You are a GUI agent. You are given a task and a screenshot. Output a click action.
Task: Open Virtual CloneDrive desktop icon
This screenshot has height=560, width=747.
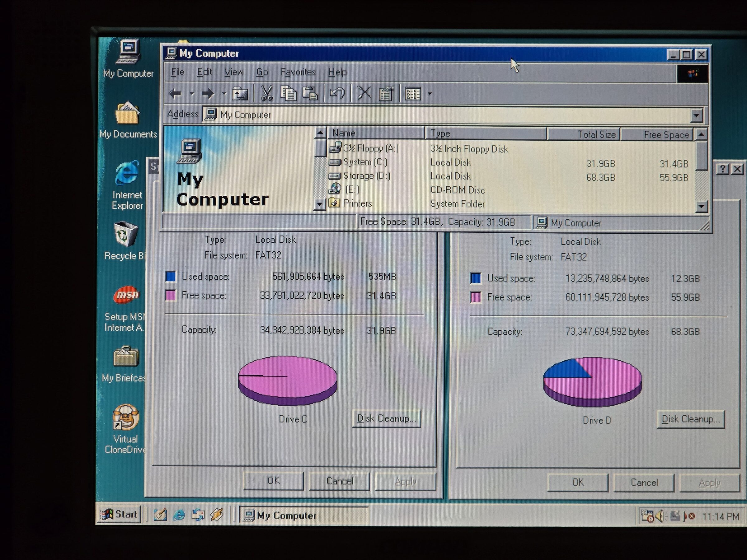(x=126, y=418)
